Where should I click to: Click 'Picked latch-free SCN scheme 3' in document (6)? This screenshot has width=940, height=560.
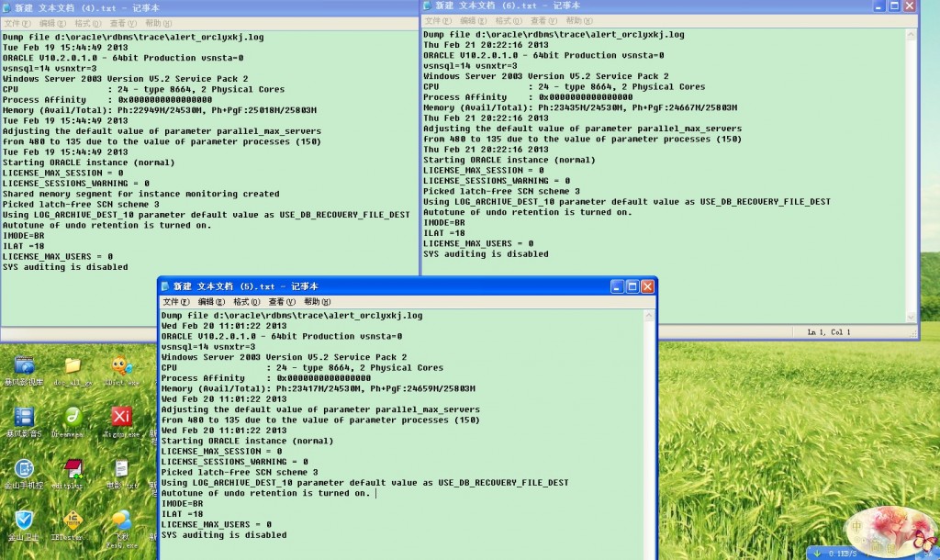pos(502,191)
